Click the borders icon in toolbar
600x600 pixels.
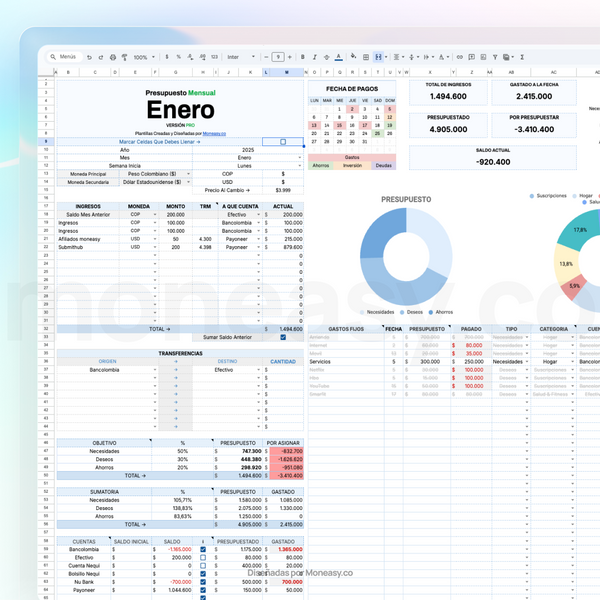[x=366, y=58]
